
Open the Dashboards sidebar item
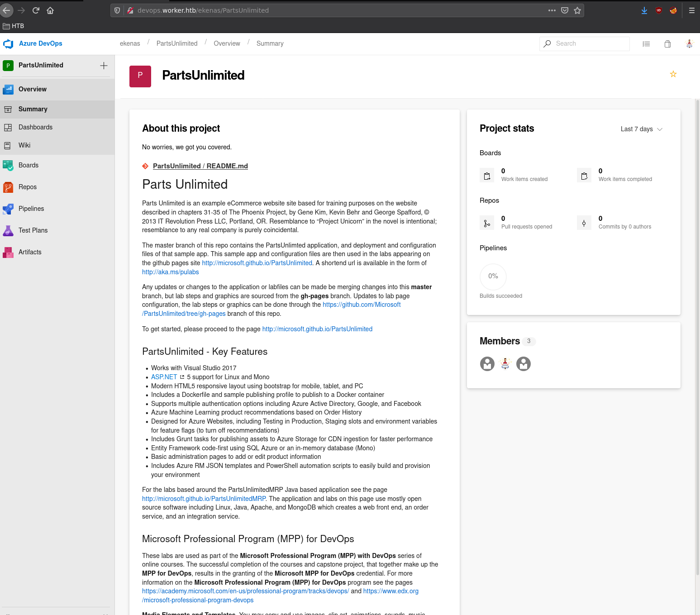(57, 127)
